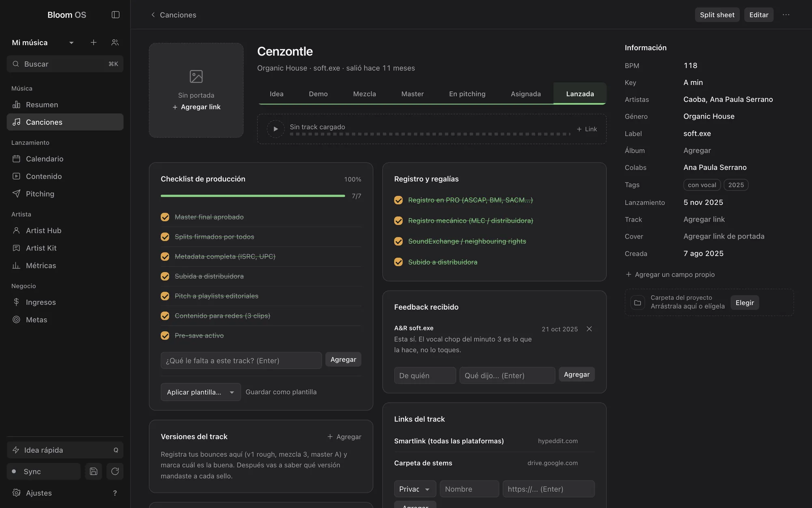Uncheck SoundExchange / neighbouring rights
Viewport: 812px width, 508px height.
(398, 241)
